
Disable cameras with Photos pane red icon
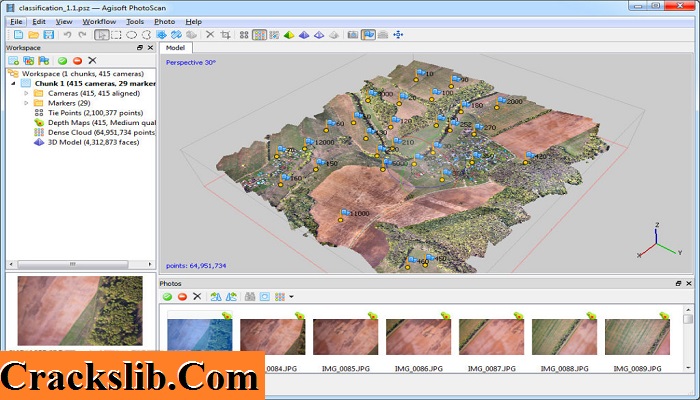pyautogui.click(x=182, y=296)
